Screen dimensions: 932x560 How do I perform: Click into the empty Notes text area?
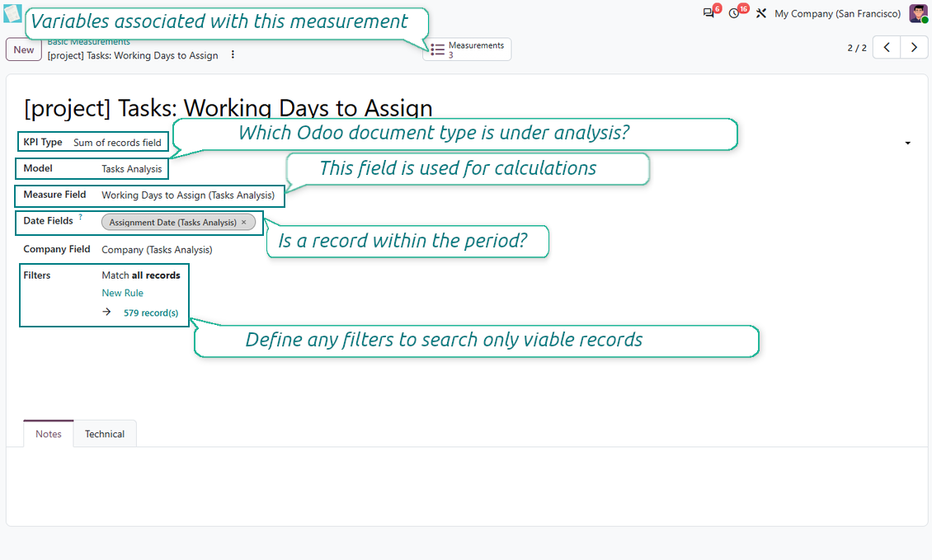[x=467, y=487]
